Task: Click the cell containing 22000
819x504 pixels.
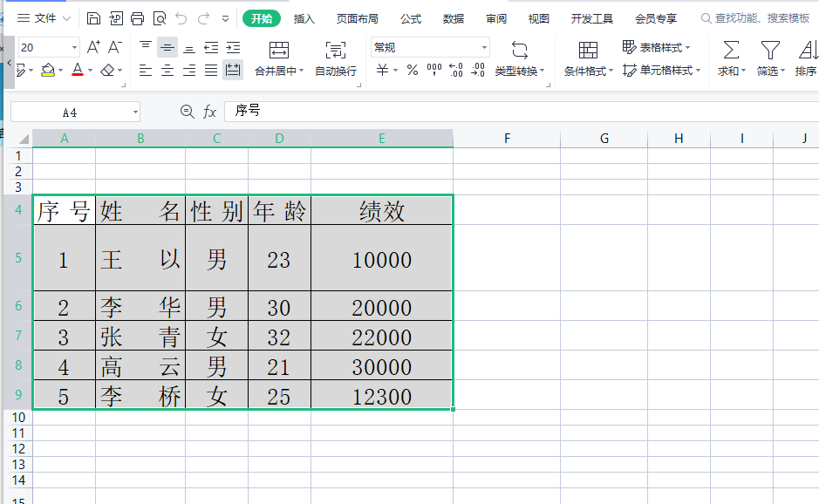Action: tap(382, 336)
